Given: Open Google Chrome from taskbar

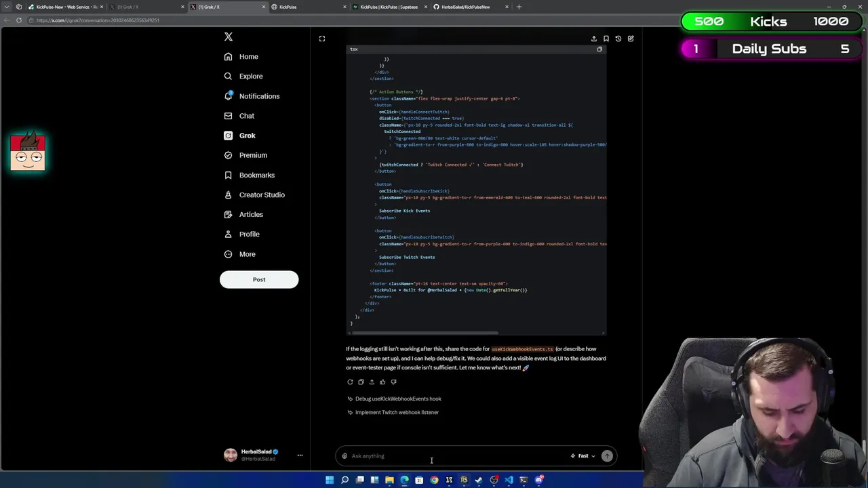Looking at the screenshot, I should tap(434, 480).
